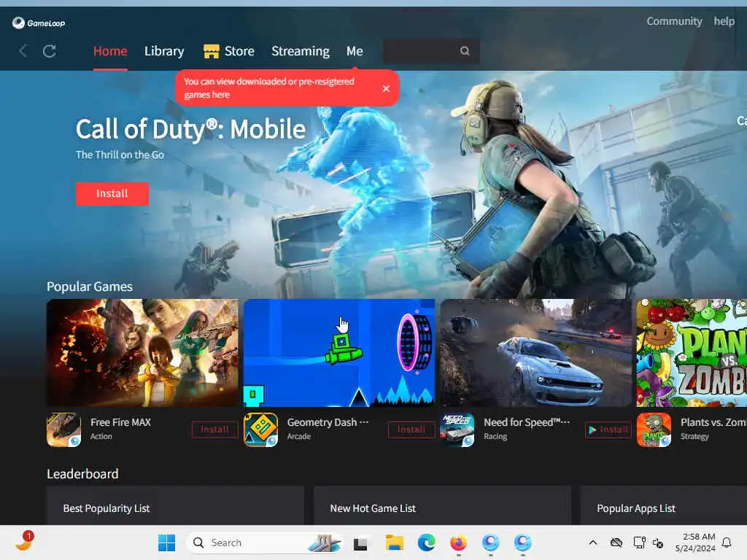Click the Free Fire MAX title text

tap(120, 422)
